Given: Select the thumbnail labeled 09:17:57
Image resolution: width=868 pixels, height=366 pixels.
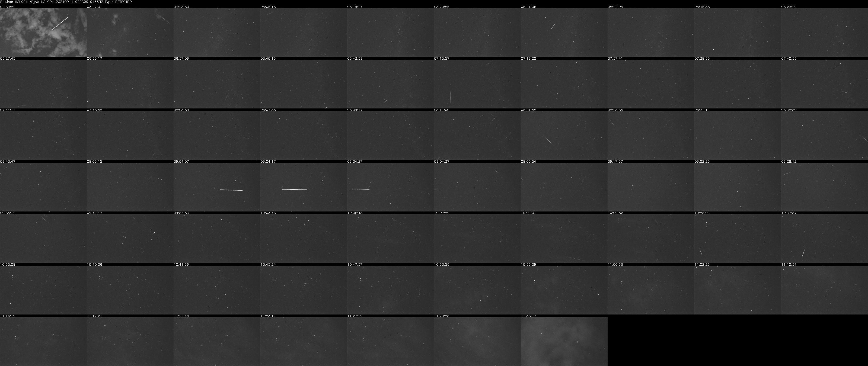Looking at the screenshot, I should (651, 187).
